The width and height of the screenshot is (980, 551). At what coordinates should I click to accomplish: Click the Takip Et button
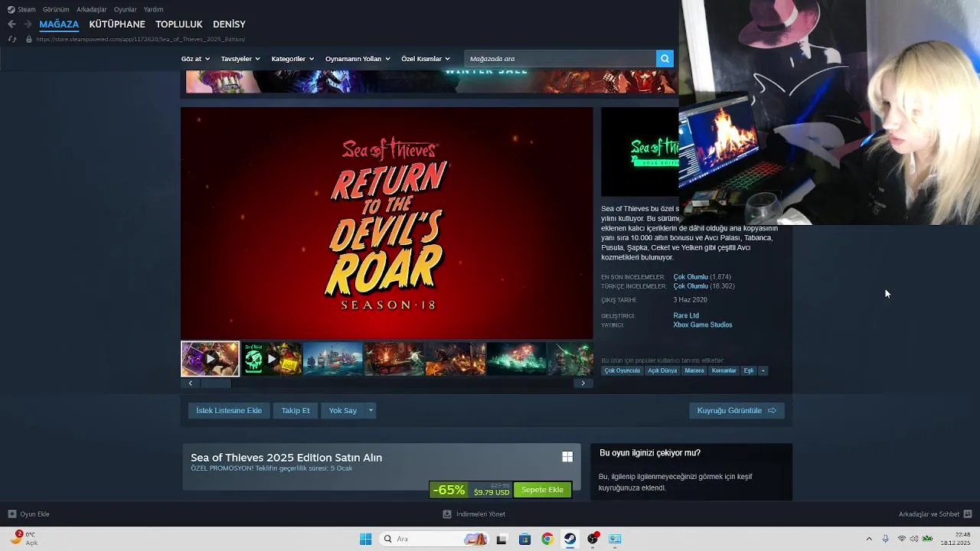296,410
